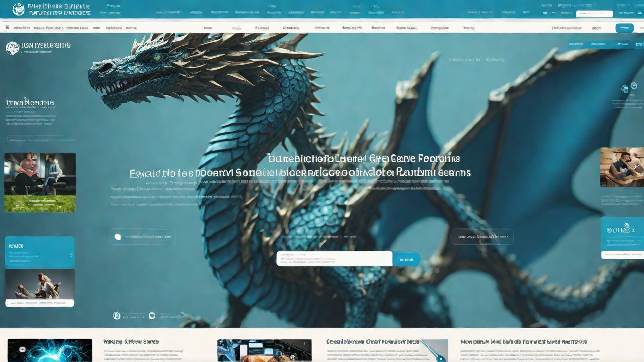The width and height of the screenshot is (644, 362).
Task: Open the bottom-right article headline link
Action: 523,342
